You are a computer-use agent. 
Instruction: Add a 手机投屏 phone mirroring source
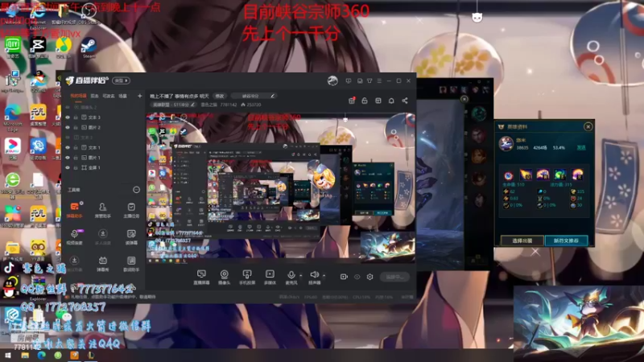click(x=247, y=277)
